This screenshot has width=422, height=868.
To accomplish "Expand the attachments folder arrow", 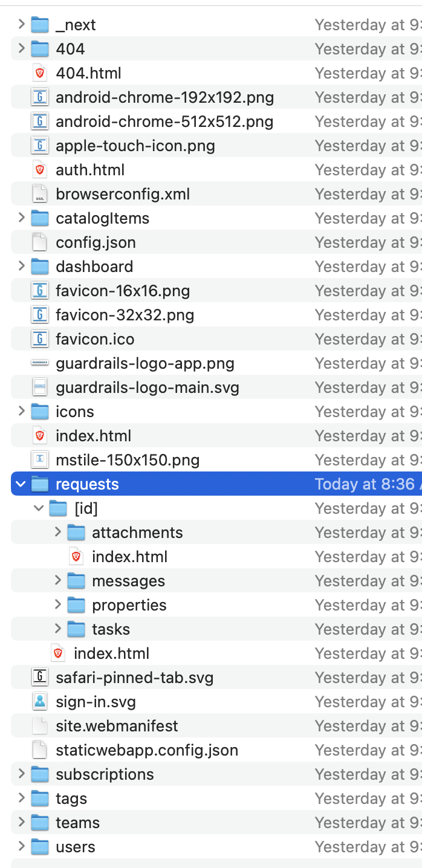I will pyautogui.click(x=57, y=532).
